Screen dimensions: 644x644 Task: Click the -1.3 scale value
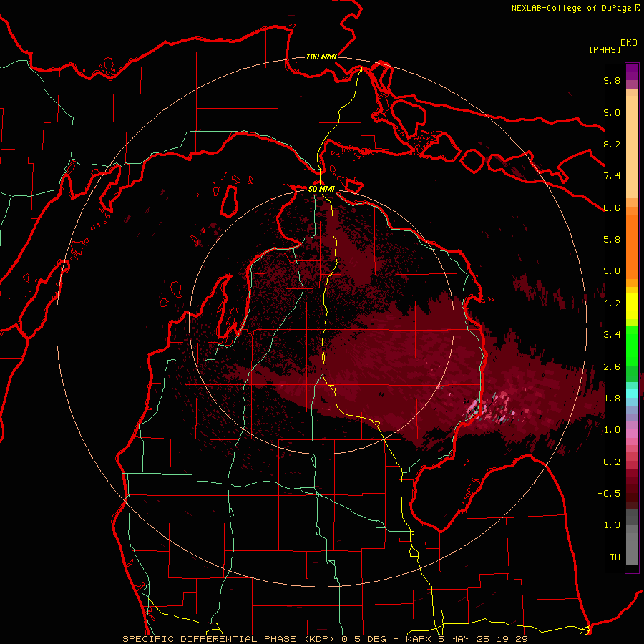[609, 525]
